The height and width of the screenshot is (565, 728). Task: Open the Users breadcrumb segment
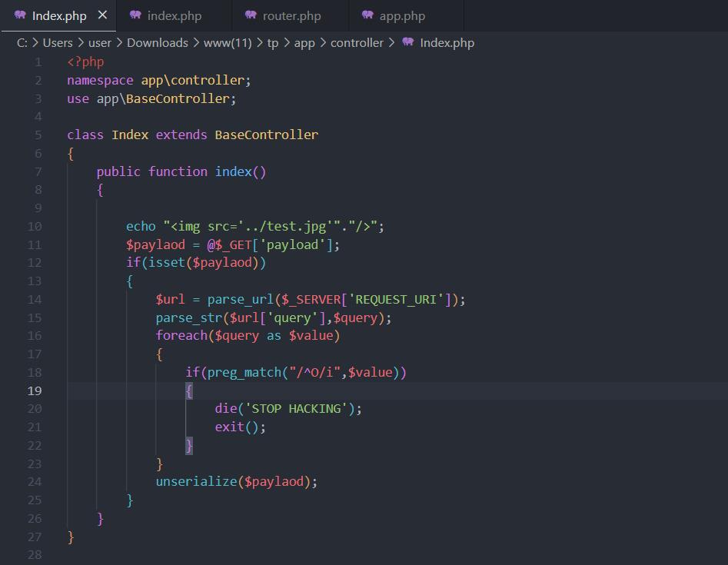[x=58, y=42]
